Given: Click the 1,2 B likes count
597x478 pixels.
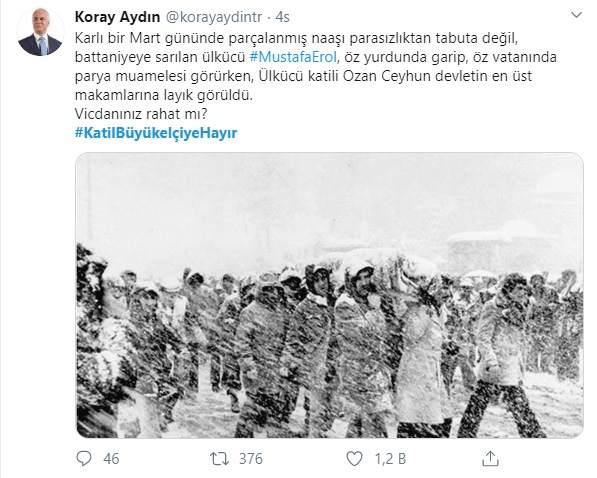Looking at the screenshot, I should click(x=390, y=459).
